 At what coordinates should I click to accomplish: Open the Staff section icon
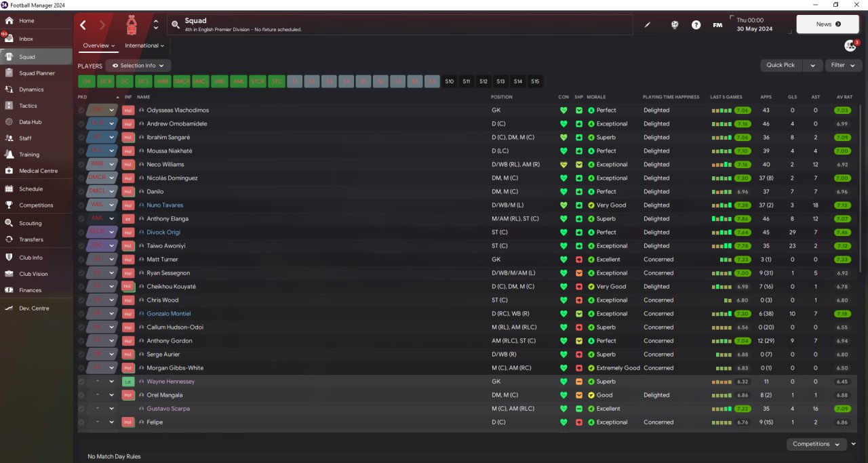[x=9, y=138]
